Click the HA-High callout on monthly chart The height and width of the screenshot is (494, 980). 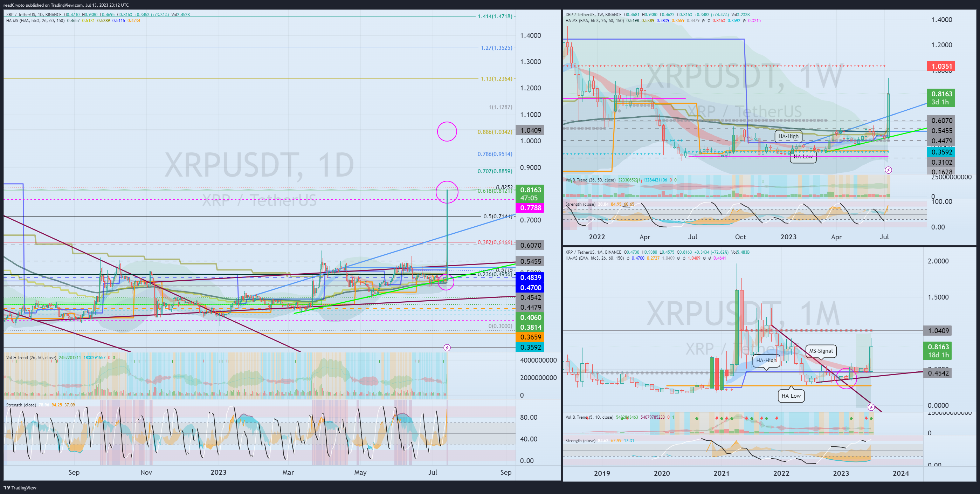(x=766, y=361)
